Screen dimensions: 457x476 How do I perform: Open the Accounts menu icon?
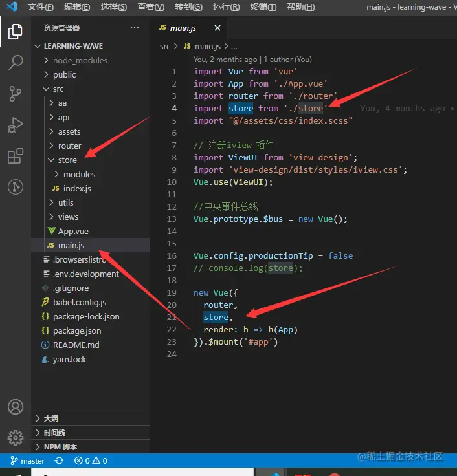[15, 407]
